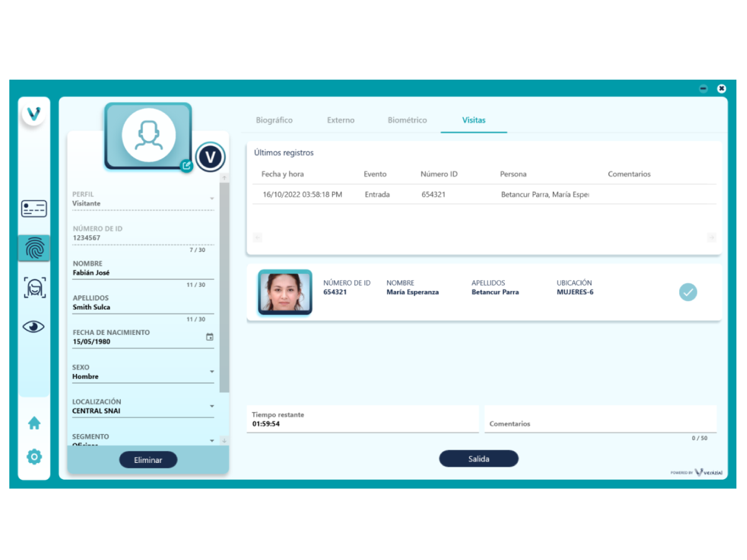Click the Verázial powered-by logo

(x=697, y=473)
